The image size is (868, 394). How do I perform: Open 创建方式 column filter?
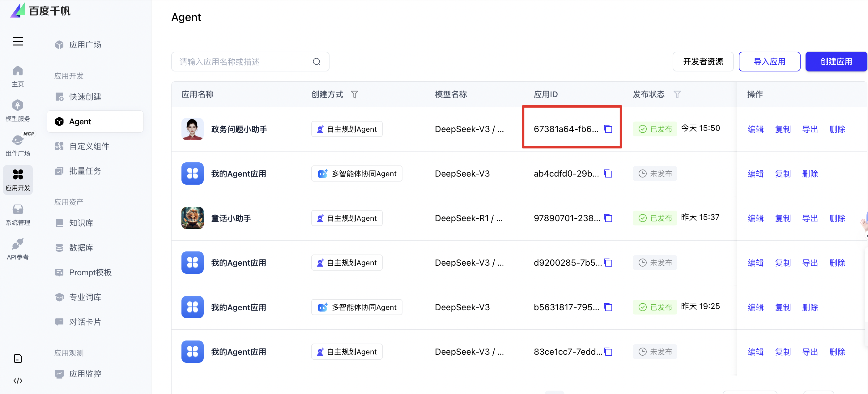click(354, 94)
